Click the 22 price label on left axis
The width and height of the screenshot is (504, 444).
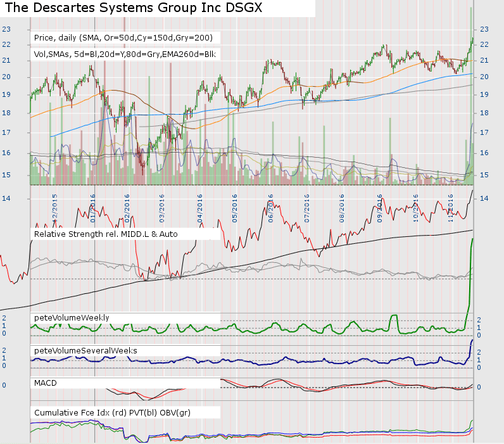point(6,44)
